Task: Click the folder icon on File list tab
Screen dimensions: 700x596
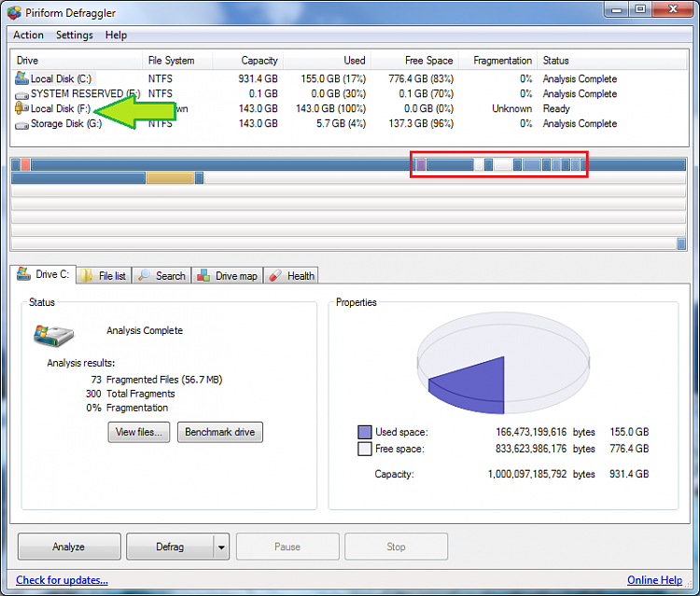Action: (86, 276)
